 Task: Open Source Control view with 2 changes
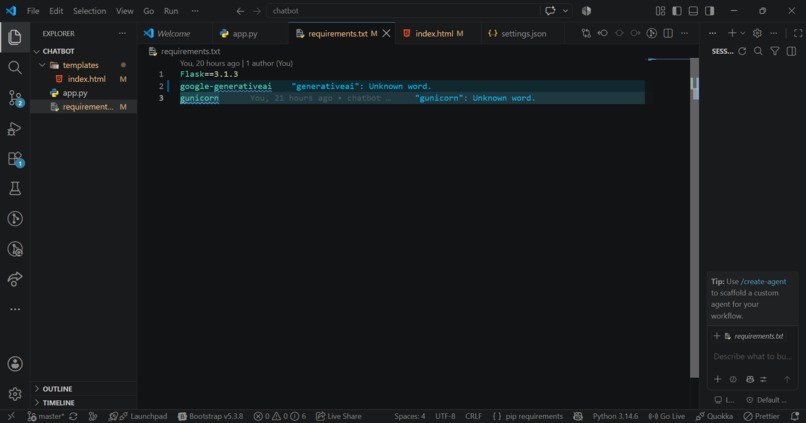pyautogui.click(x=15, y=98)
